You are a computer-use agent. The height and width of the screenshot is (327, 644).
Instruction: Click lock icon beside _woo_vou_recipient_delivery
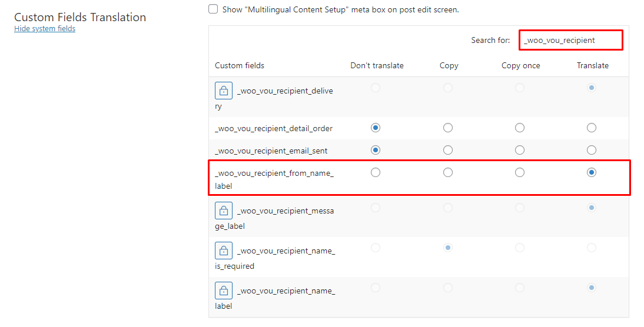click(223, 91)
